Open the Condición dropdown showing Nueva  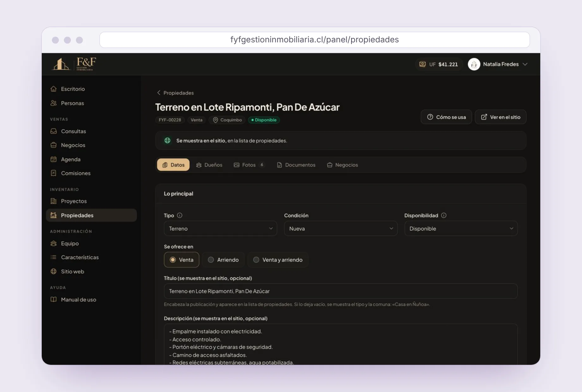click(341, 228)
